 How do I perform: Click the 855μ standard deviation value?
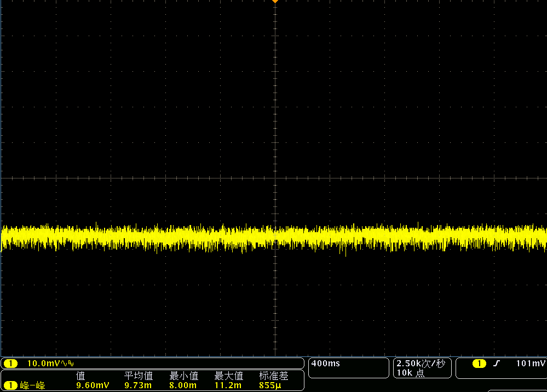pyautogui.click(x=270, y=385)
